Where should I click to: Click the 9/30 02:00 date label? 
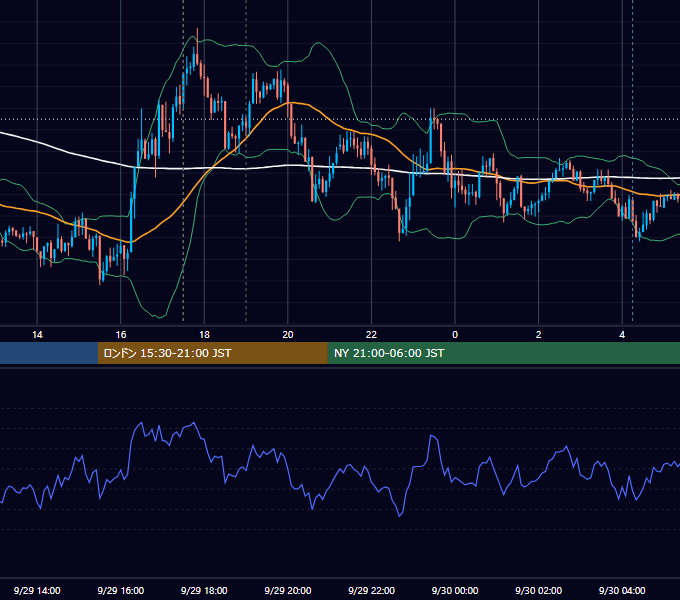pos(539,590)
